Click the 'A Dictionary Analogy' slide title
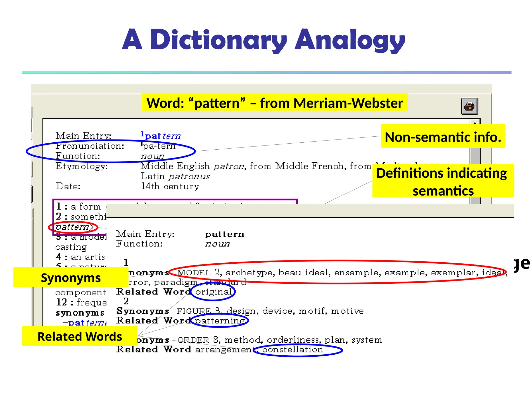The height and width of the screenshot is (399, 532). pos(263,39)
